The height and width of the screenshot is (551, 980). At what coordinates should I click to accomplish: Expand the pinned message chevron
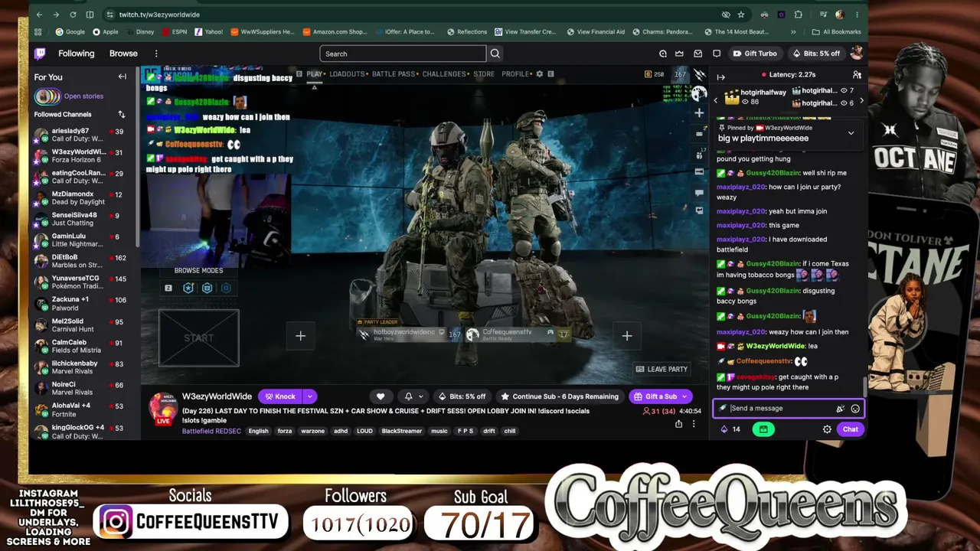[x=851, y=133]
